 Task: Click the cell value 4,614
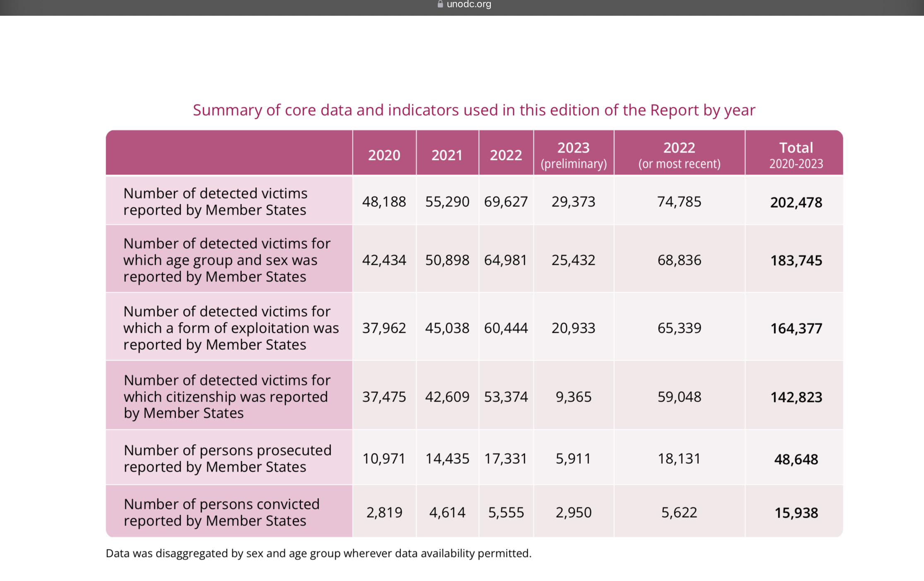[447, 513]
